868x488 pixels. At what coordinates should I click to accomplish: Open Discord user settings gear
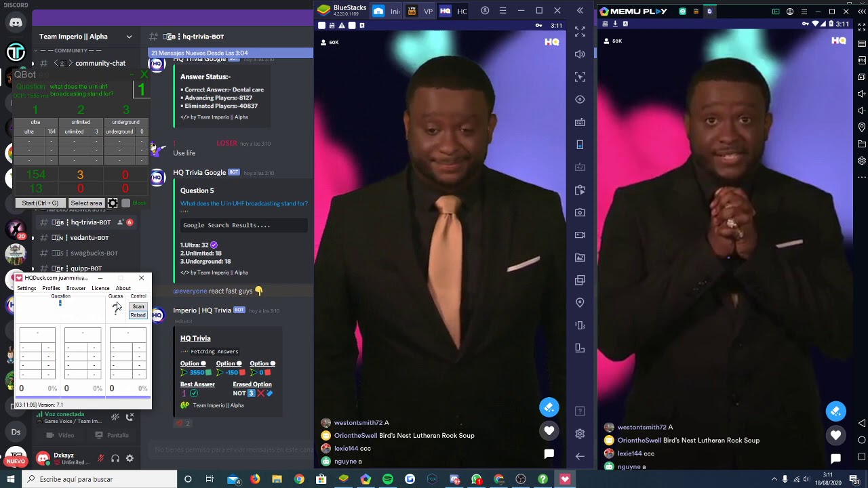pyautogui.click(x=130, y=459)
